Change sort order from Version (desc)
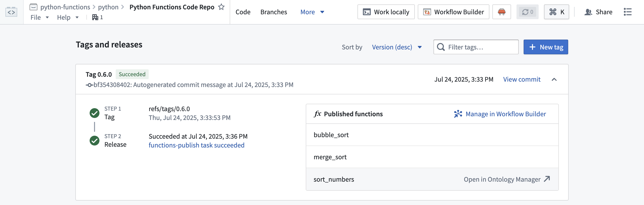644x205 pixels. [397, 47]
